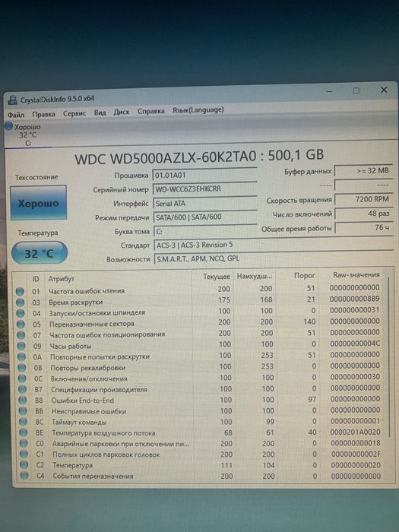Maximize the CrystalDiskInfo window
Viewport: 399px width, 532px height.
coord(356,90)
